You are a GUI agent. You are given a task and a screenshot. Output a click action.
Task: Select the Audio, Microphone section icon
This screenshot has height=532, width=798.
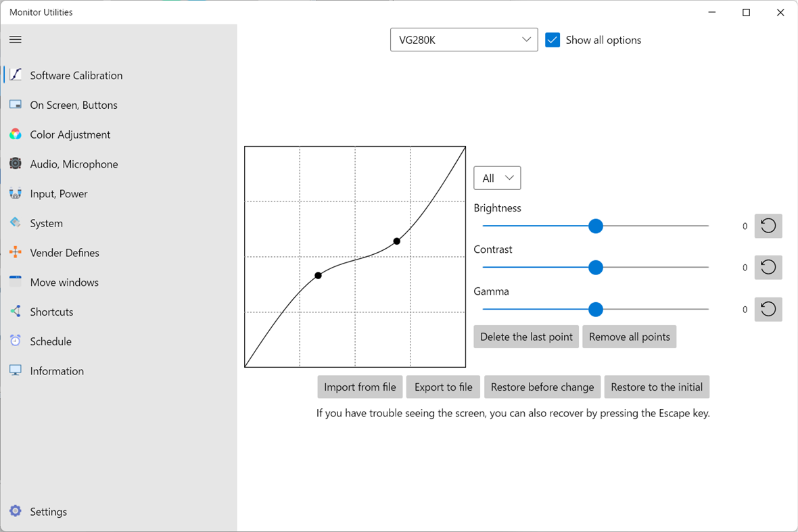(15, 164)
